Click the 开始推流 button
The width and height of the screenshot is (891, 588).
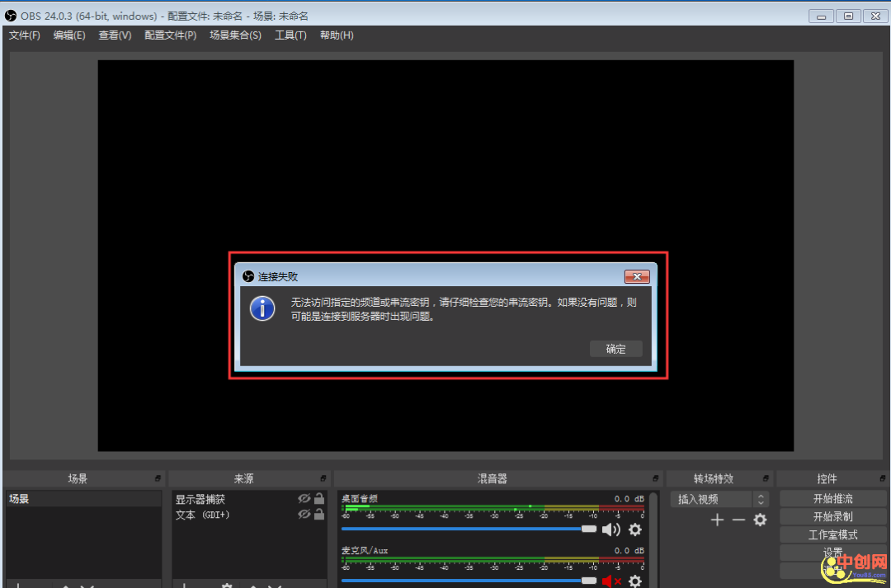832,499
